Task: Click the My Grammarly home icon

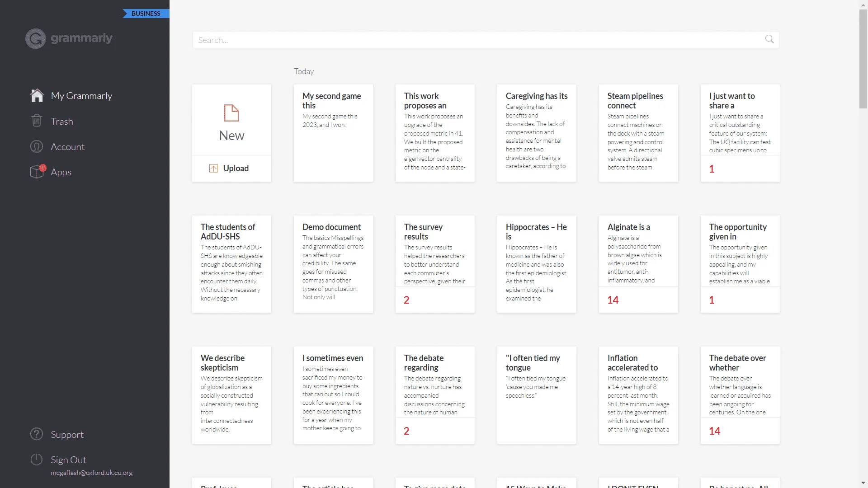Action: [x=37, y=95]
